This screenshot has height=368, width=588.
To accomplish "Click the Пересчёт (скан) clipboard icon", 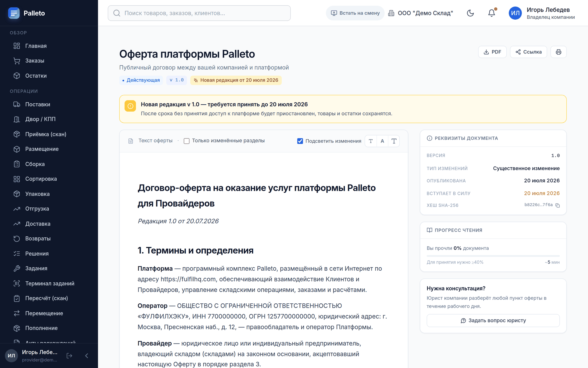I will click(x=17, y=298).
